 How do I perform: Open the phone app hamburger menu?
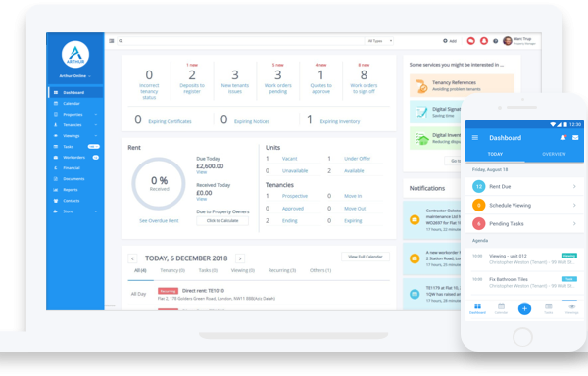[474, 138]
